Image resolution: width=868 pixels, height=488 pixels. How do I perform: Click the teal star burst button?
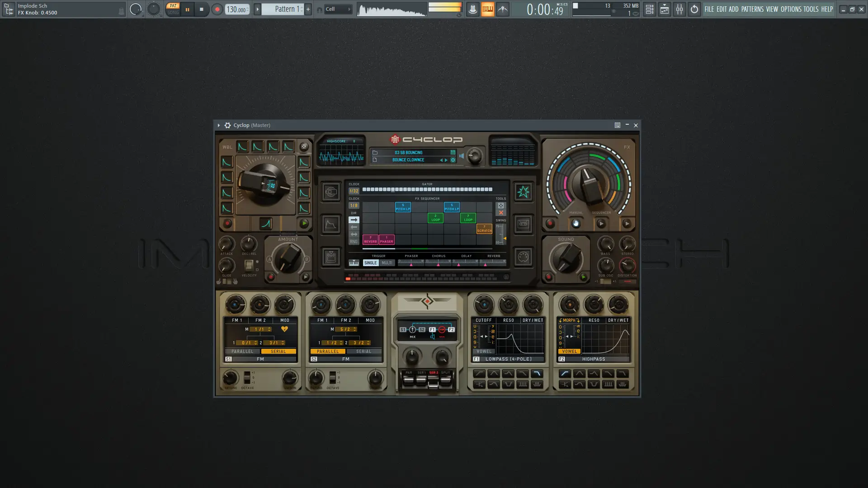tap(523, 192)
